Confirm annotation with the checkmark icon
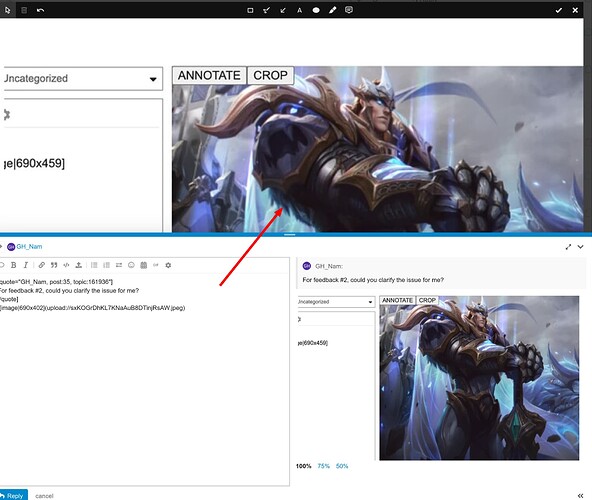592x500 pixels. coord(559,10)
